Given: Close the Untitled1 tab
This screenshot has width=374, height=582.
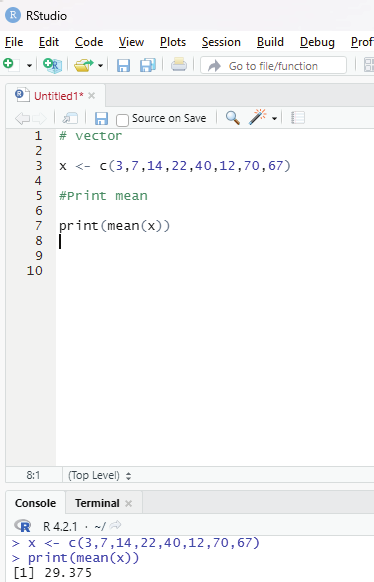Looking at the screenshot, I should click(92, 96).
